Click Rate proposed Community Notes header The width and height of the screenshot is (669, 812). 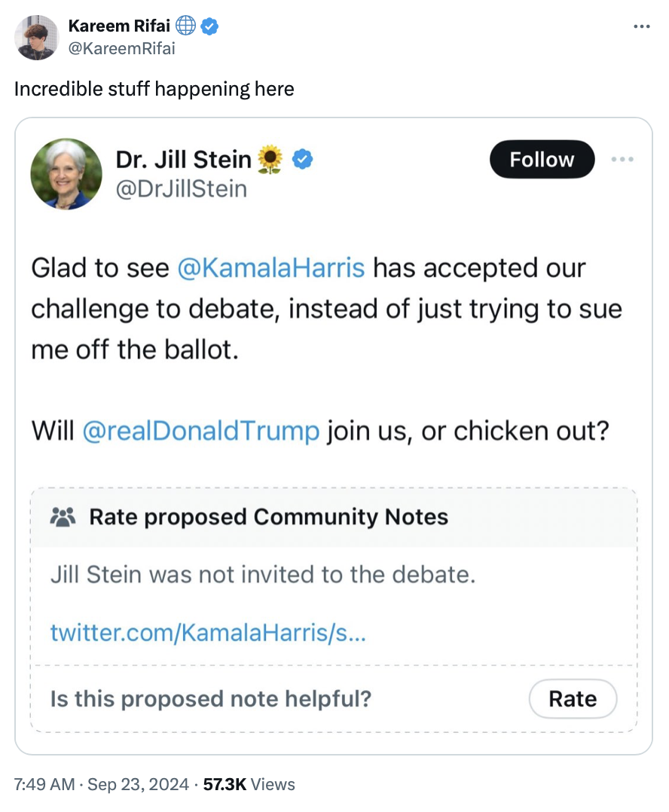point(268,517)
